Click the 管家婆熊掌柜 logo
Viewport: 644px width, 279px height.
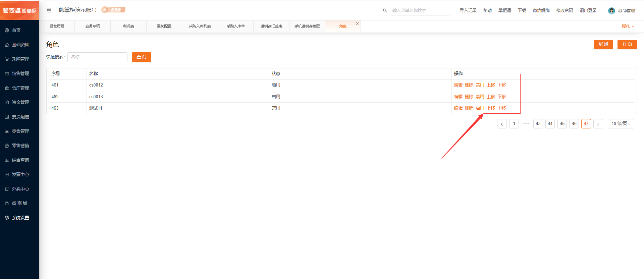tap(19, 10)
